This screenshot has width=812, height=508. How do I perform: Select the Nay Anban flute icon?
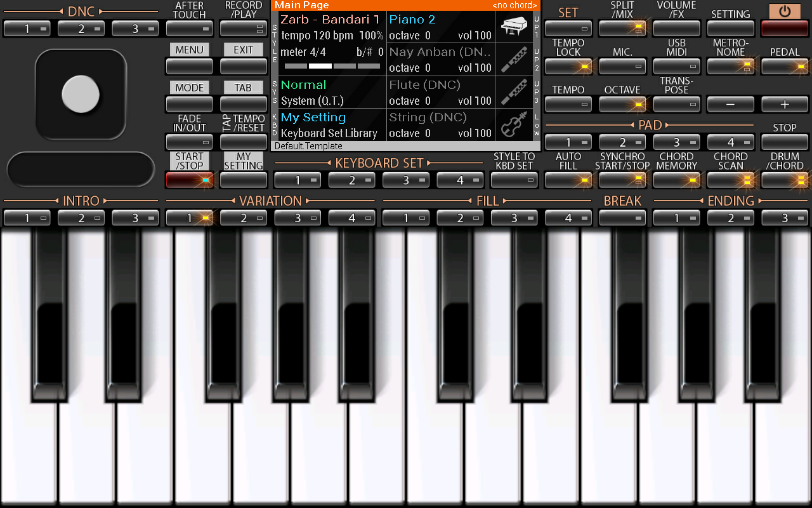coord(514,60)
